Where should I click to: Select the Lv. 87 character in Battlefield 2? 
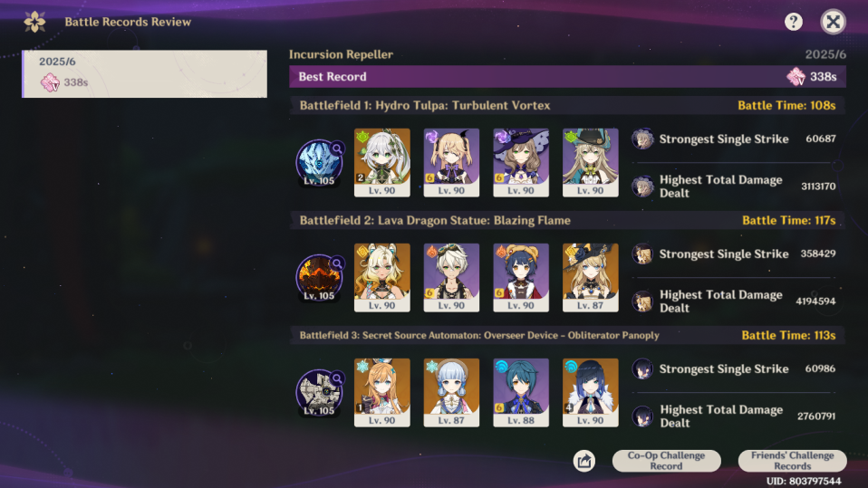(590, 278)
